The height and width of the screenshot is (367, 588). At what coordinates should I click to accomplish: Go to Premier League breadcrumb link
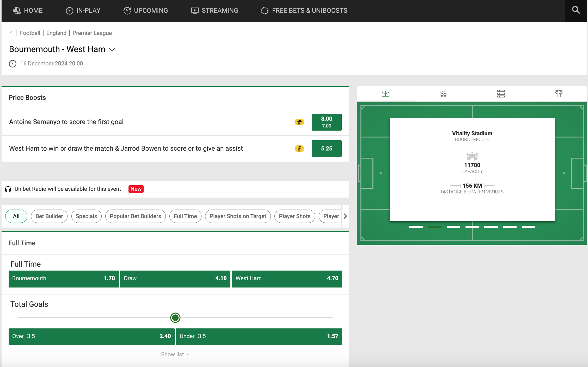coord(92,33)
